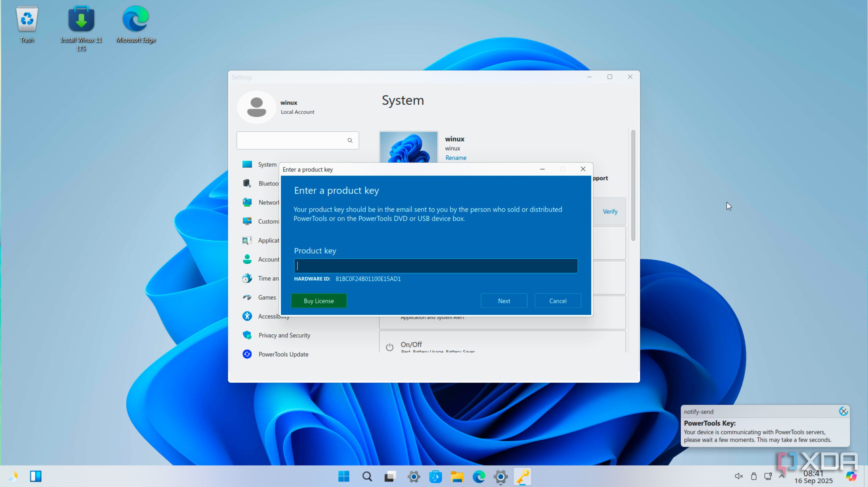Open the settings gear beside Task View

pos(413,476)
